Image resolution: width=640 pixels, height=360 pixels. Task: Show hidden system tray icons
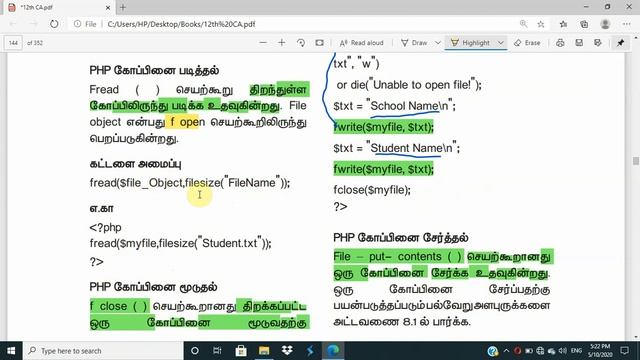click(507, 351)
